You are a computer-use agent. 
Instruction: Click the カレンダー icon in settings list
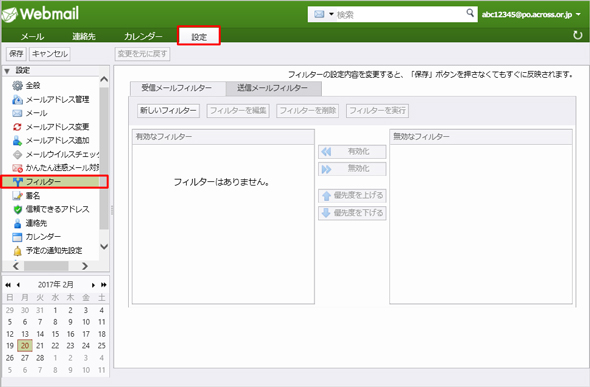pos(17,237)
